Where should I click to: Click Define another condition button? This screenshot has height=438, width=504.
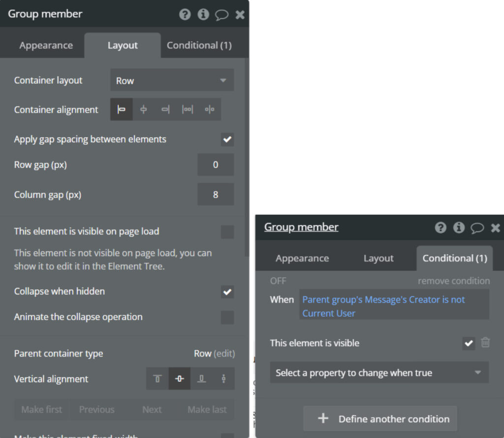[x=380, y=419]
